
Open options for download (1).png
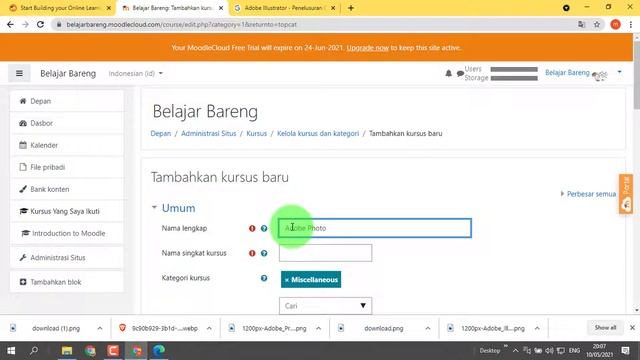point(100,328)
